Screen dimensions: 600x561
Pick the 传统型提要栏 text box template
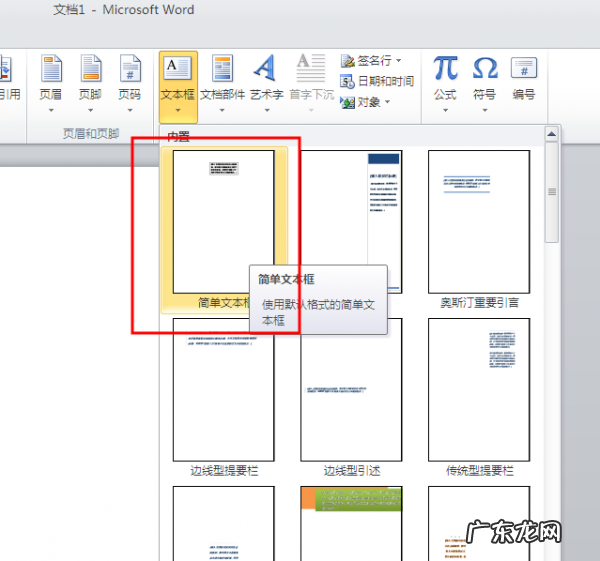tap(479, 390)
